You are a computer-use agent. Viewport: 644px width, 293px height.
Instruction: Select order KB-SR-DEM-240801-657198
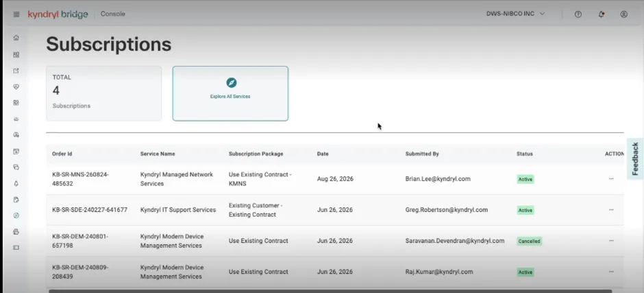(81, 241)
